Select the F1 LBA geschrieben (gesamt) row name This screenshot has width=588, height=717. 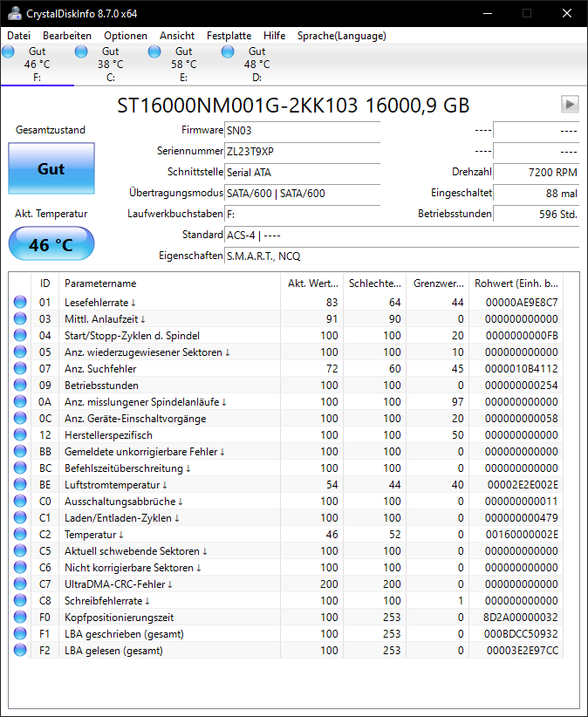point(124,634)
